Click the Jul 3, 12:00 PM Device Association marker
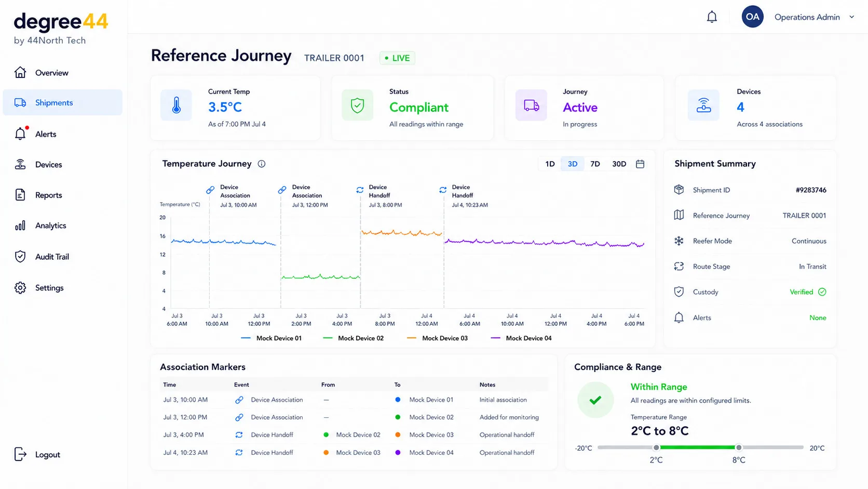 pyautogui.click(x=303, y=196)
